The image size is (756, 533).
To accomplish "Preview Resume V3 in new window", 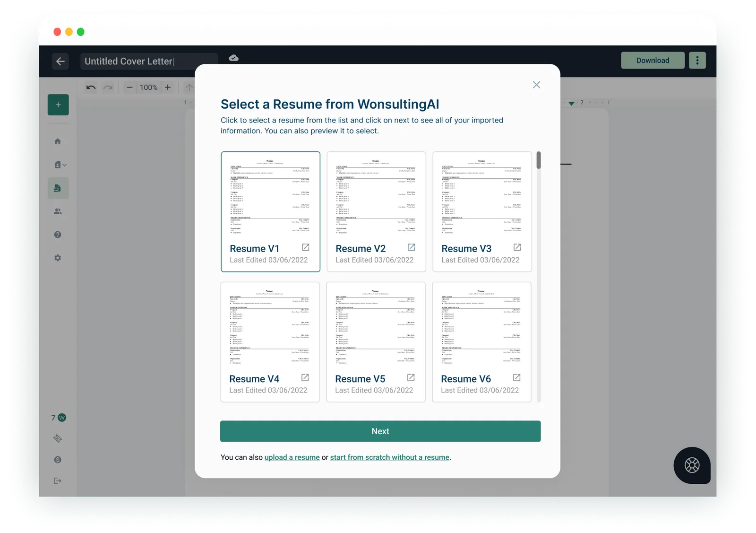I will click(x=517, y=247).
